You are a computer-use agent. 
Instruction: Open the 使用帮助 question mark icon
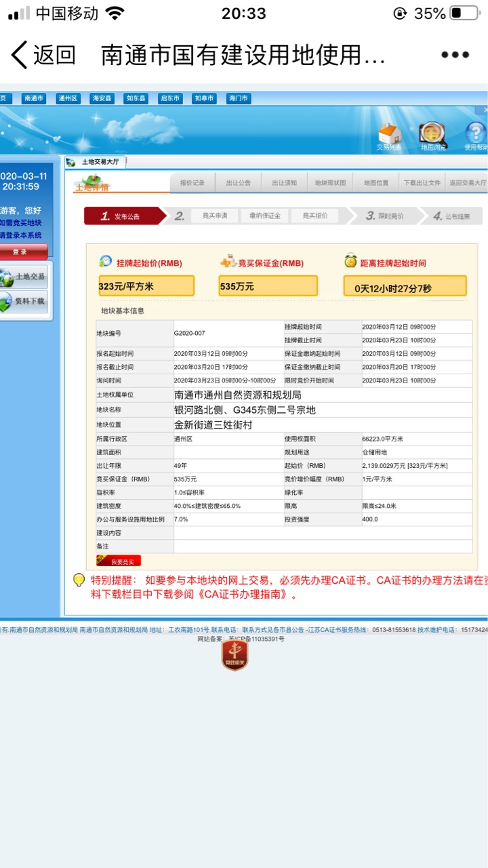pos(476,136)
